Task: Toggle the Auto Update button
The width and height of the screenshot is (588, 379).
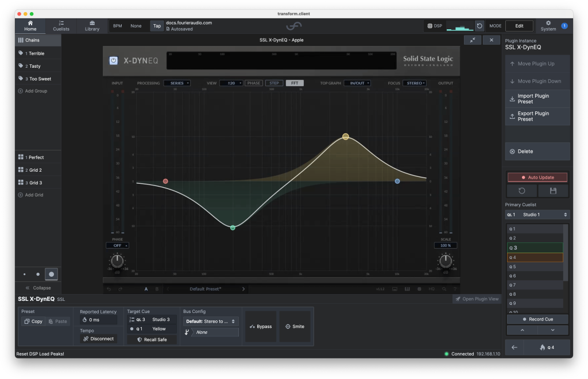Action: click(x=537, y=177)
